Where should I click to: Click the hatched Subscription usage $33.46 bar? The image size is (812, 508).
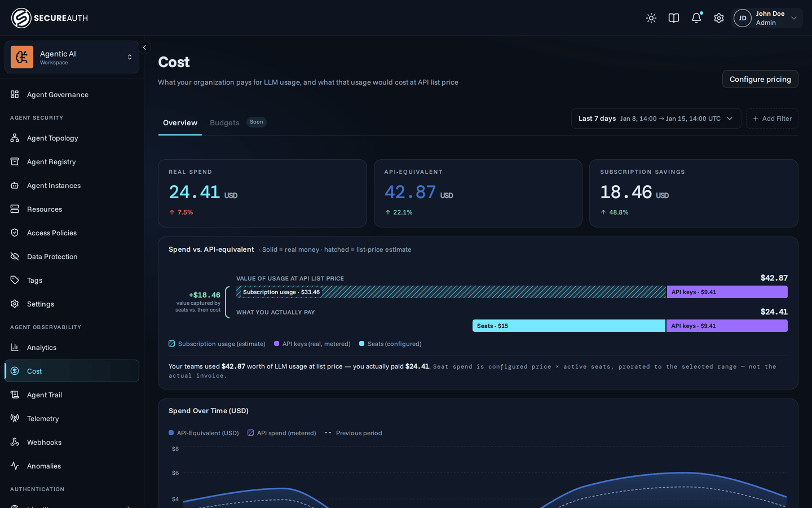pyautogui.click(x=451, y=292)
